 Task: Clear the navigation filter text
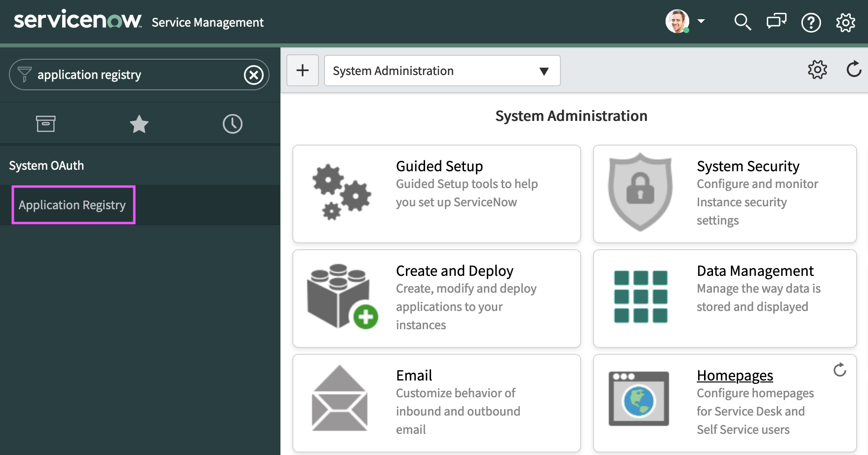tap(254, 75)
